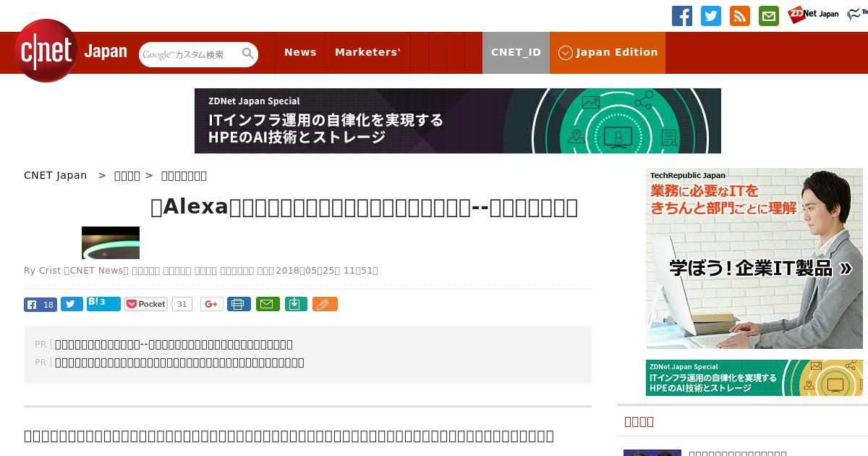868x456 pixels.
Task: Click the second breadcrumb link after CNET Japan
Action: click(127, 175)
